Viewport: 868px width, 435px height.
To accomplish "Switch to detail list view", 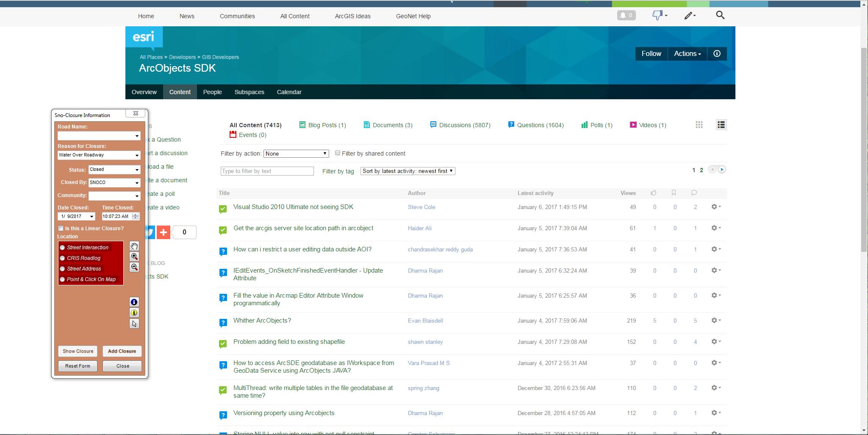I will click(x=721, y=125).
